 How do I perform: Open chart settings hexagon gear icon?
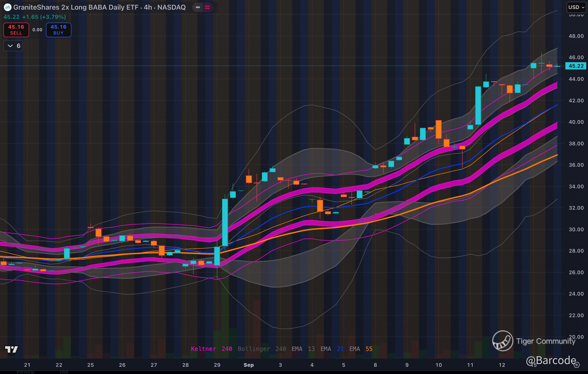pos(576,365)
